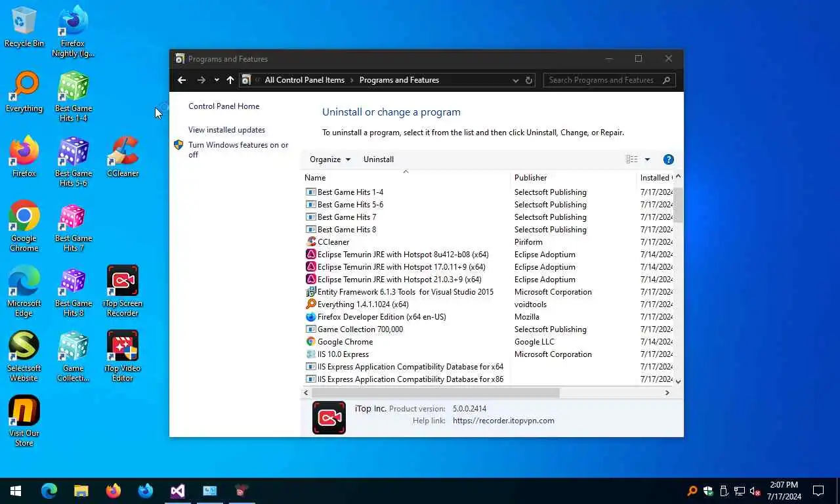Select Best Game Hits 7 desktop icon
The image size is (840, 504).
(x=73, y=226)
